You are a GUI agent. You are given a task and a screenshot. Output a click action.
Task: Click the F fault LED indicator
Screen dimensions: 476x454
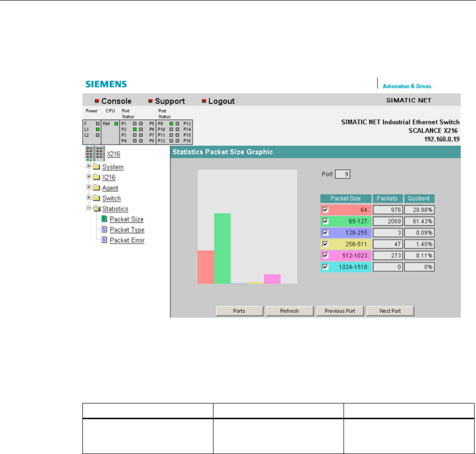pyautogui.click(x=98, y=124)
